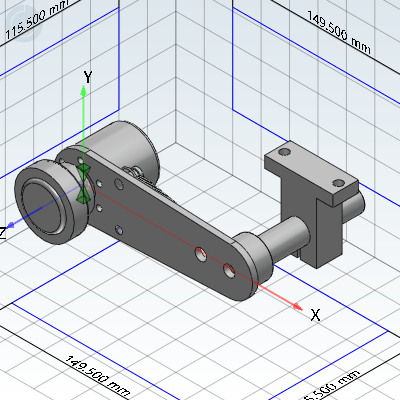Viewport: 400px width, 400px height.
Task: Select the 115.500 mm dimension label
Action: click(36, 20)
